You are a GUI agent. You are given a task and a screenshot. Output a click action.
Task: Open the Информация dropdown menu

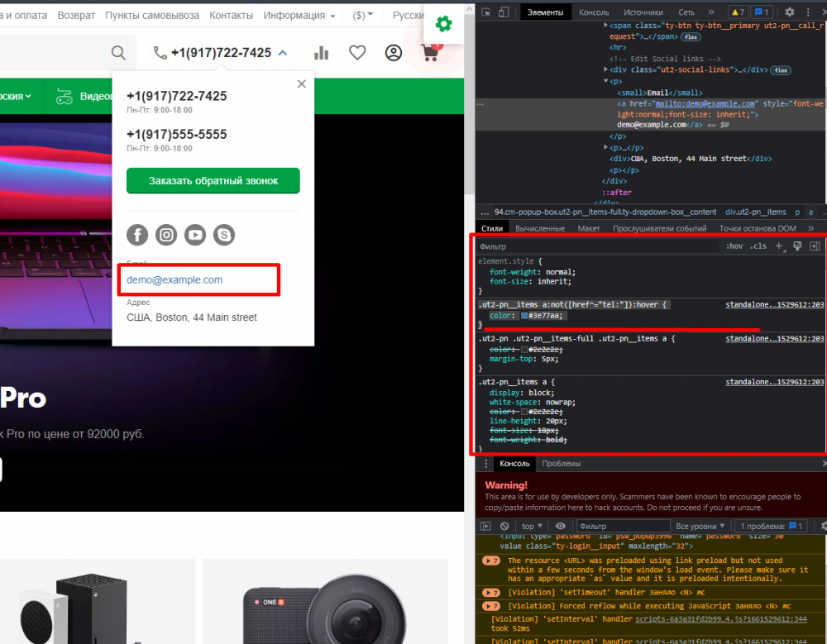tap(299, 16)
